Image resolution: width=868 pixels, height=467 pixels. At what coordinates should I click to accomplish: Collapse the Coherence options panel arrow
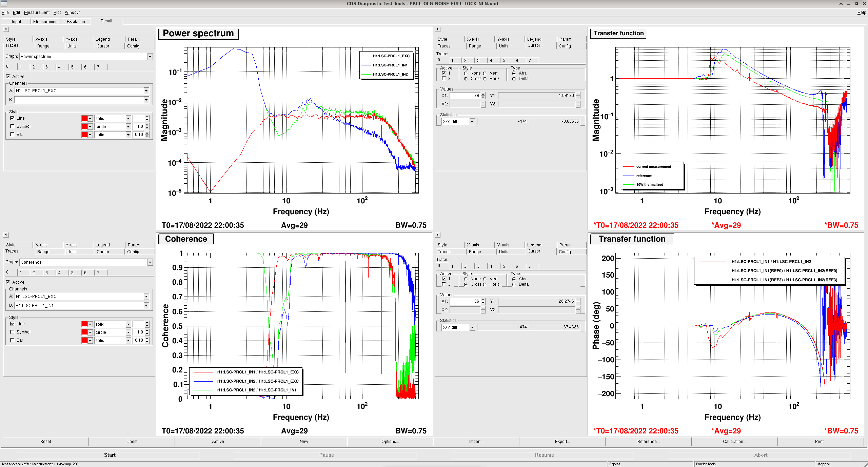(6, 235)
